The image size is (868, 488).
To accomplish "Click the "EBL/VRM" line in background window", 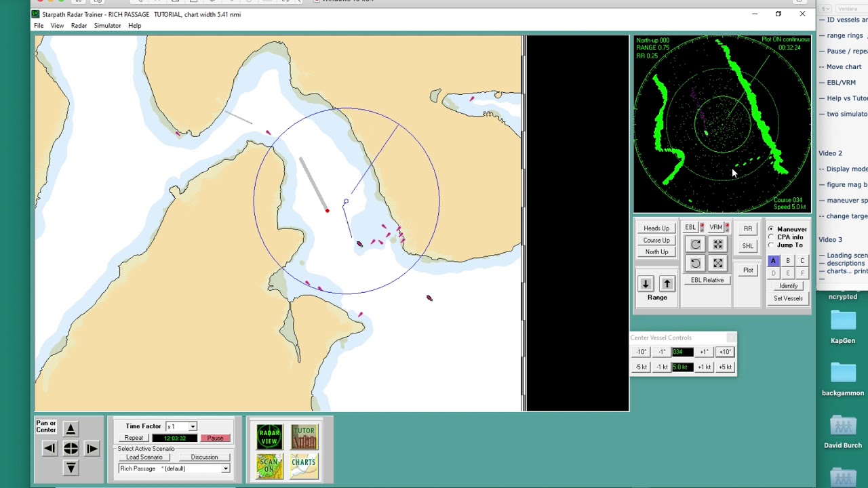I will tap(838, 83).
